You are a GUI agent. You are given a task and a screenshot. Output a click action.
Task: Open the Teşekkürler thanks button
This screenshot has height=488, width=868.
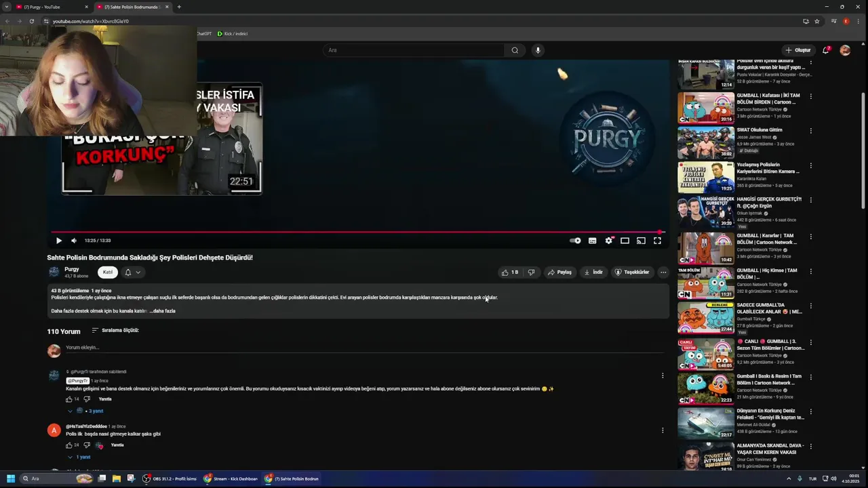pos(632,272)
